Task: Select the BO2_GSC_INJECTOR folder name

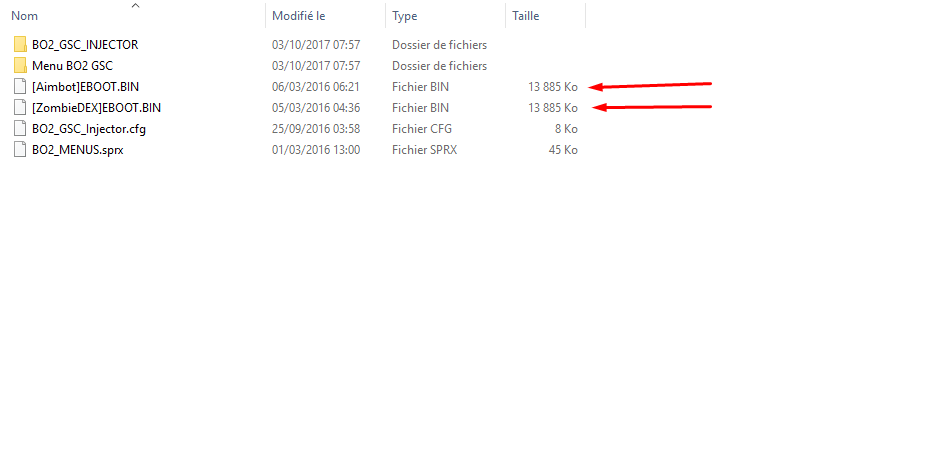Action: pyautogui.click(x=85, y=45)
